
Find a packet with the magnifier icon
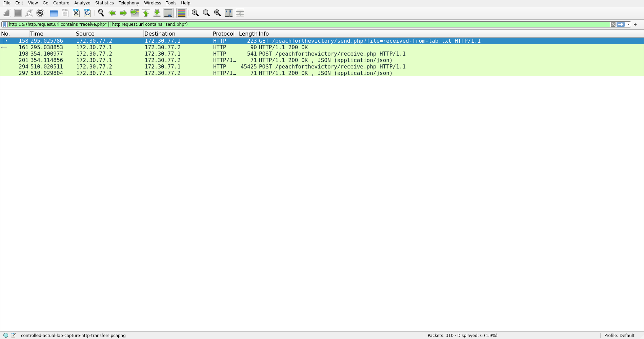(x=101, y=13)
